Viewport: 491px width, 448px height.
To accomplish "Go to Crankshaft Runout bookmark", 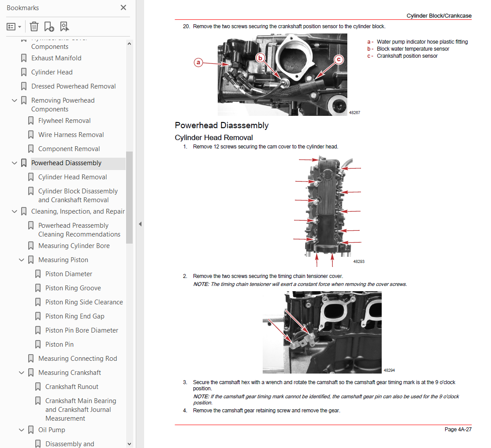I will pyautogui.click(x=72, y=387).
